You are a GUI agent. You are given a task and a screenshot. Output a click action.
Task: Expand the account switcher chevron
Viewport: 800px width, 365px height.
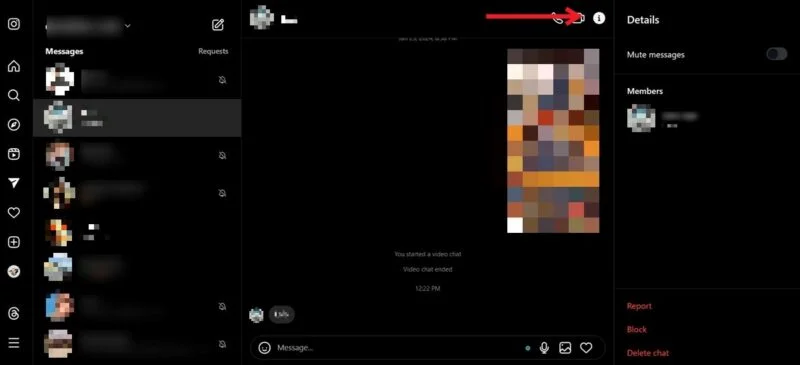pyautogui.click(x=128, y=26)
